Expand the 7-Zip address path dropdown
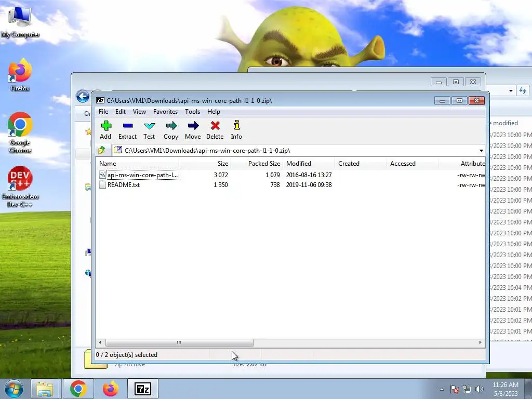The height and width of the screenshot is (399, 532). pyautogui.click(x=481, y=150)
